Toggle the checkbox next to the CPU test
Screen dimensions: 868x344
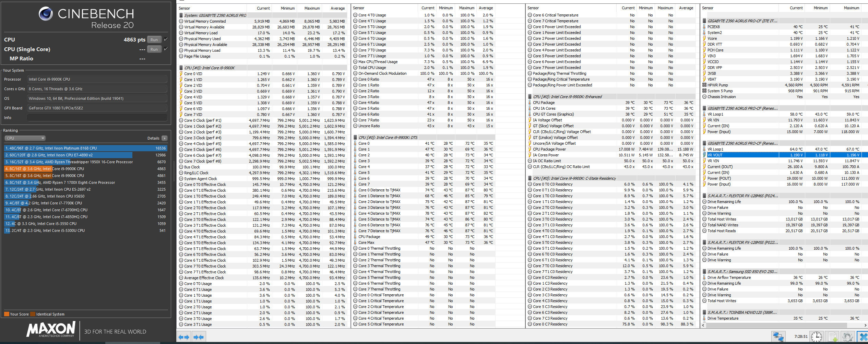166,39
